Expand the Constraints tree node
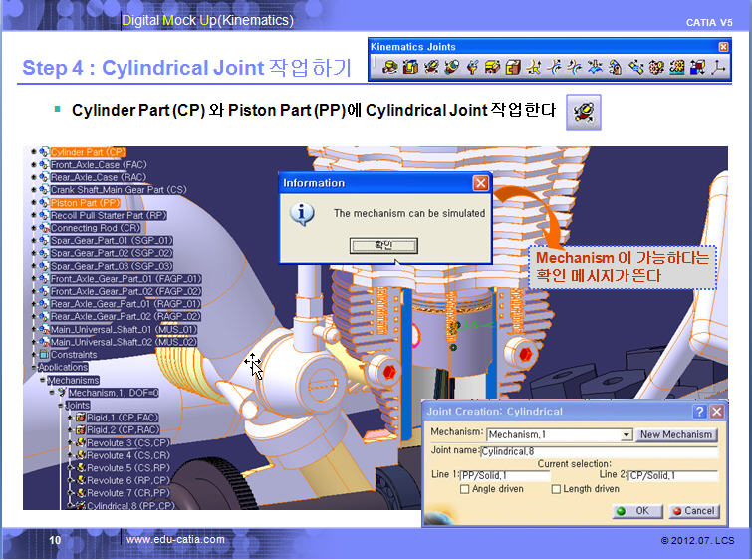The image size is (752, 560). [x=34, y=355]
